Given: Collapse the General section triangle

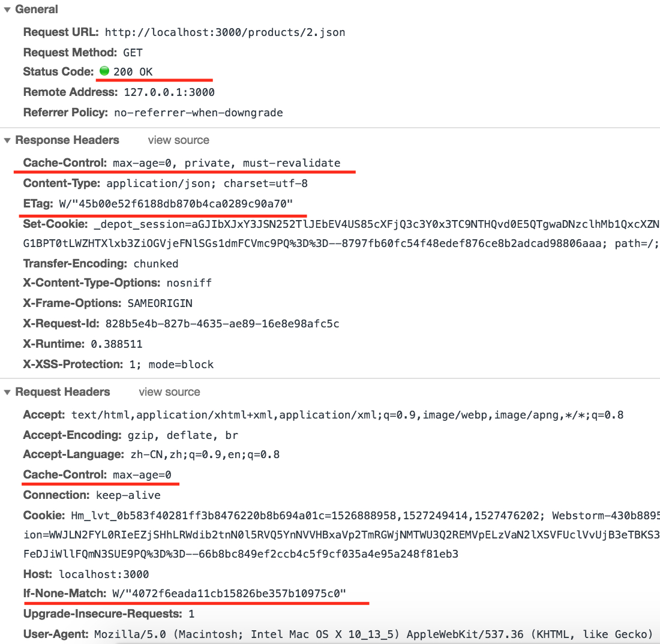Looking at the screenshot, I should [7, 10].
